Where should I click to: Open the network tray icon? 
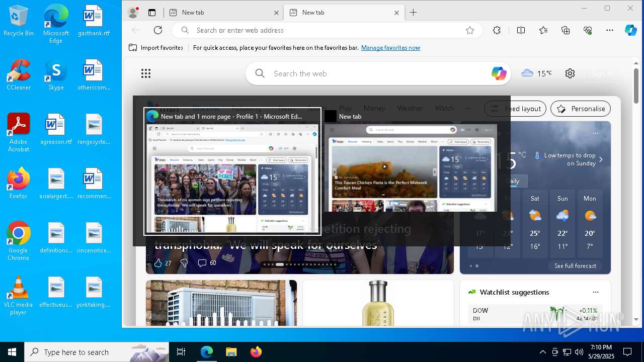[567, 352]
